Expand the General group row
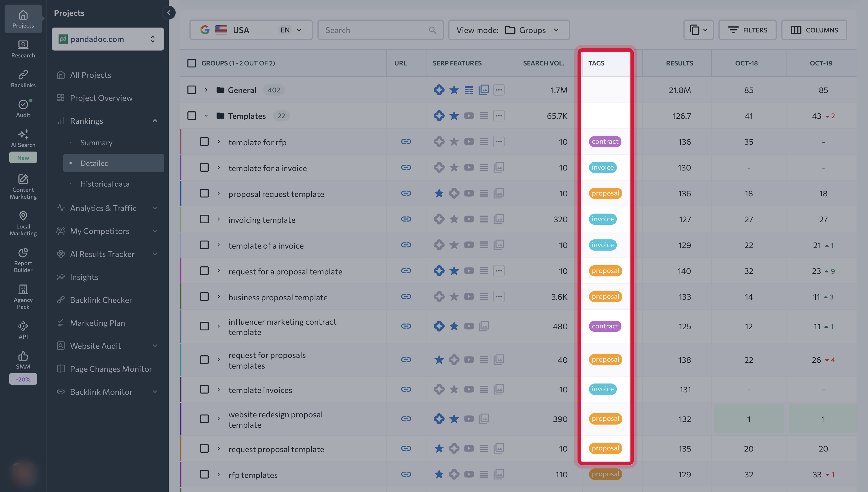Image resolution: width=868 pixels, height=492 pixels. (x=206, y=90)
